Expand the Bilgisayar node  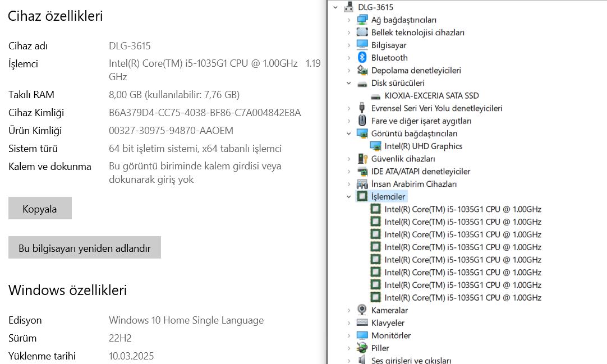(x=349, y=45)
